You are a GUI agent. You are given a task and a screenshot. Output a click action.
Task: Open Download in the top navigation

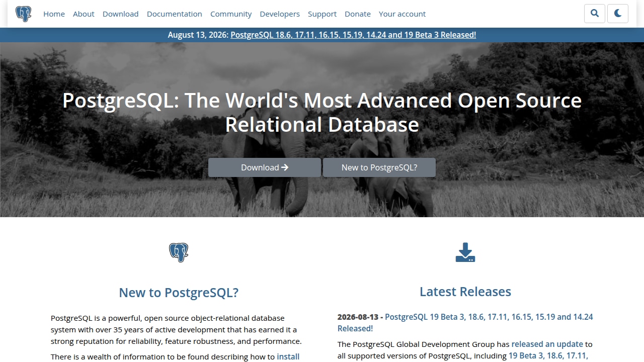click(x=120, y=14)
